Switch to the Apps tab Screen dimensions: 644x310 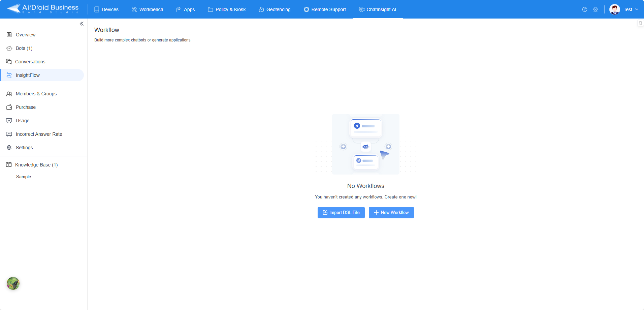coord(186,9)
